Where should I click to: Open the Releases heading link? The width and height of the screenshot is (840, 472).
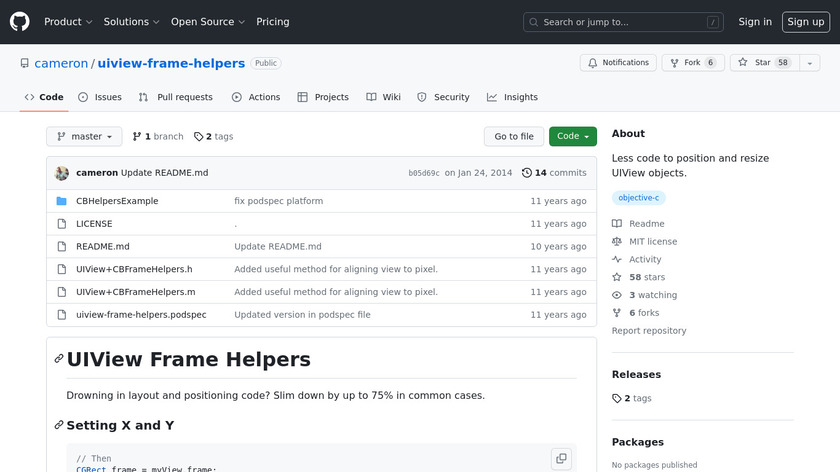[x=636, y=374]
